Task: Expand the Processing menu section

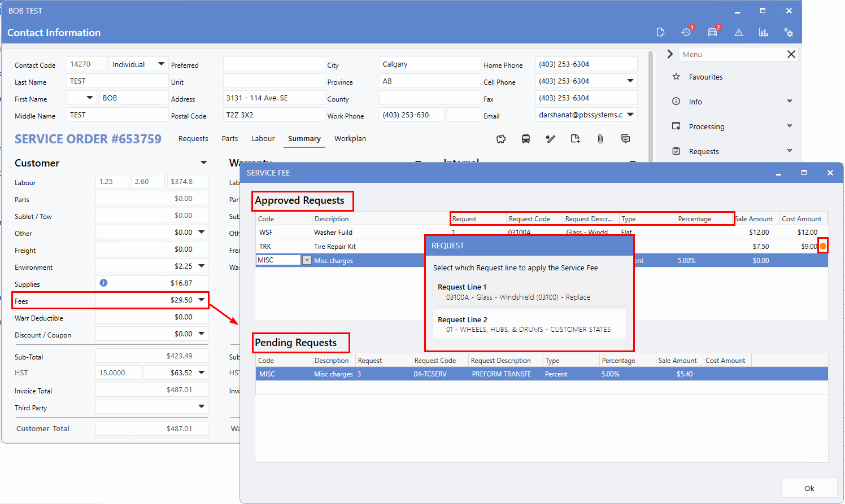Action: [789, 126]
